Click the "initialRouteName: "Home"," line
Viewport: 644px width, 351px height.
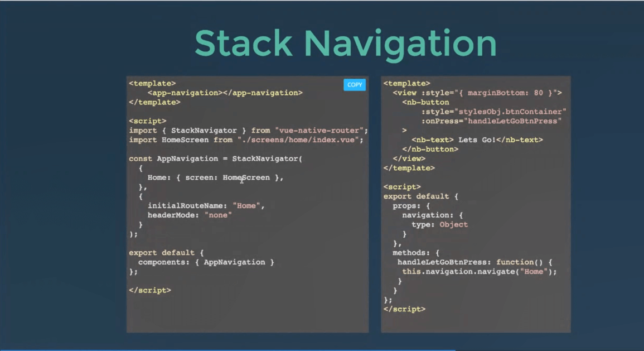click(206, 205)
